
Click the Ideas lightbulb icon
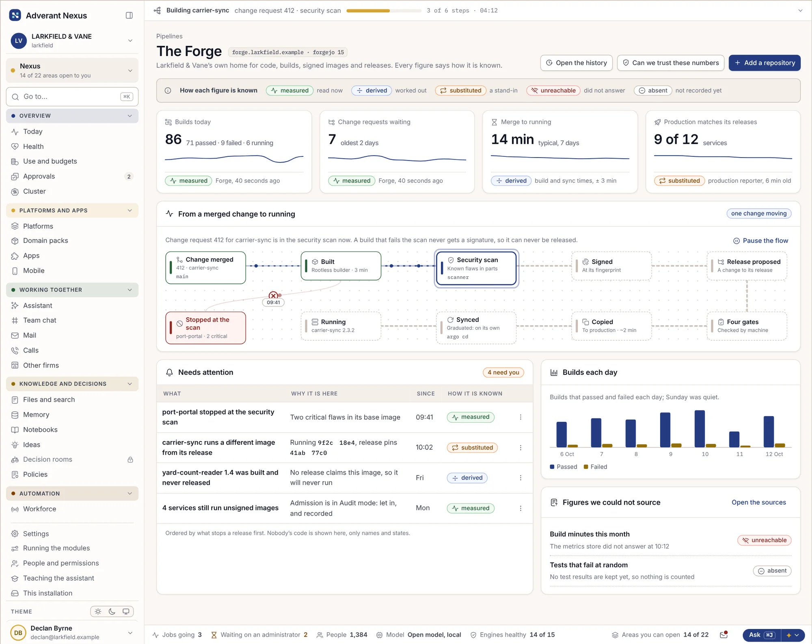tap(15, 445)
